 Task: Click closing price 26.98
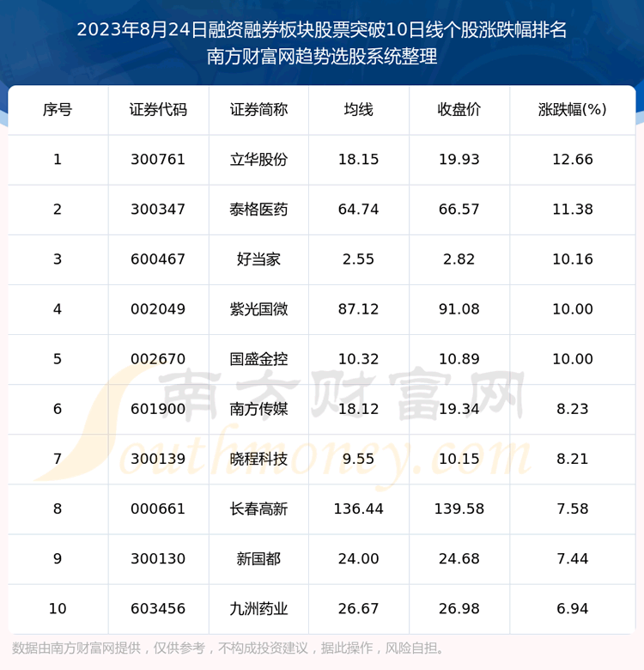459,608
